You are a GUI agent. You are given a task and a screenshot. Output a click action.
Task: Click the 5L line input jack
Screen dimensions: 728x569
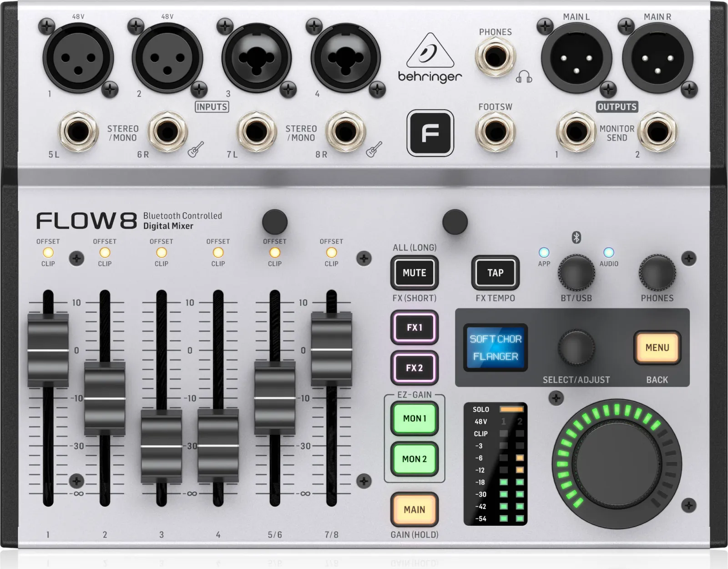pos(78,132)
